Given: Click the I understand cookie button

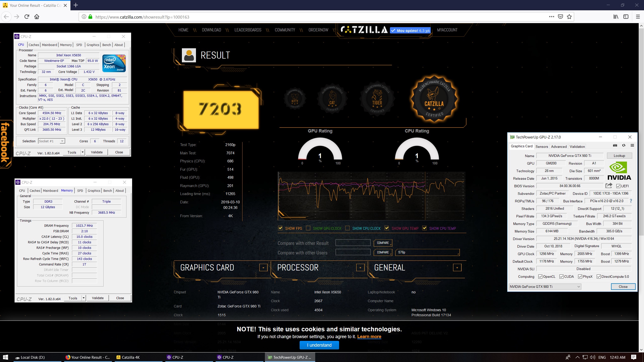Looking at the screenshot, I should (x=319, y=345).
